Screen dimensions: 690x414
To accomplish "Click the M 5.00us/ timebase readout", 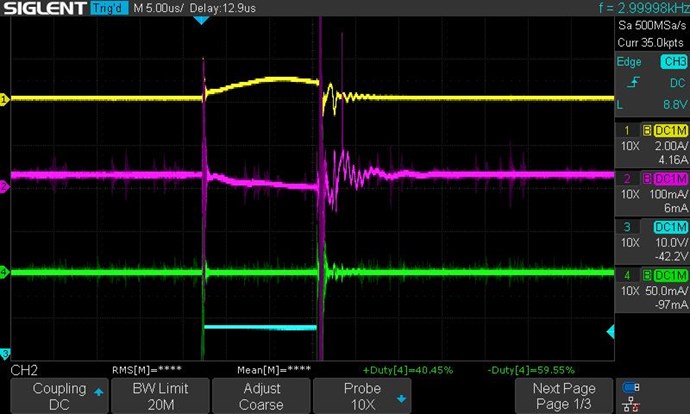I will (158, 8).
